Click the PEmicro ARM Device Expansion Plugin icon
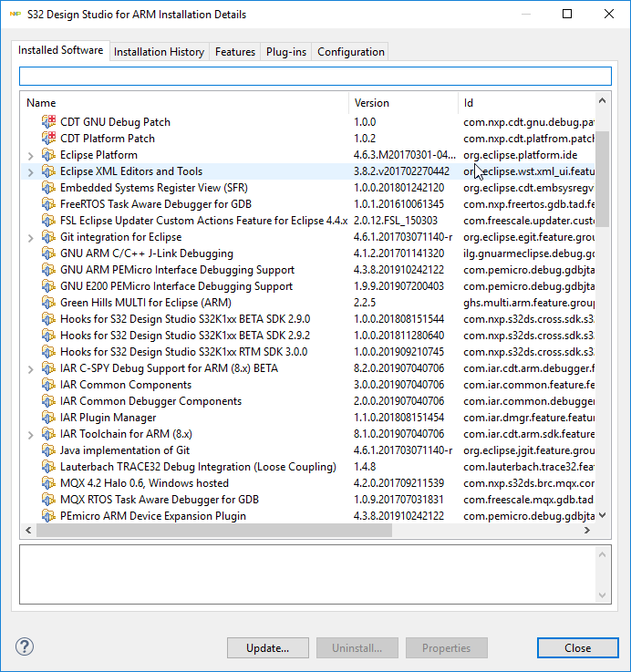631x672 pixels. coord(48,515)
